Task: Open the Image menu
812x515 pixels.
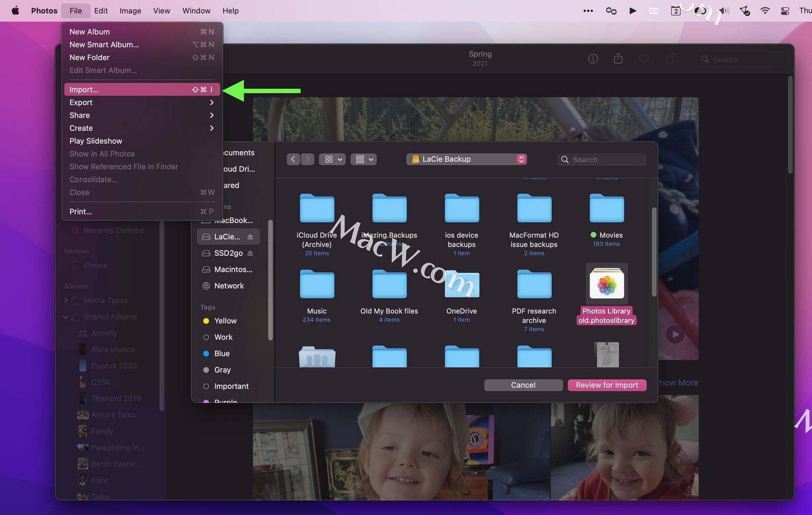Action: 130,11
